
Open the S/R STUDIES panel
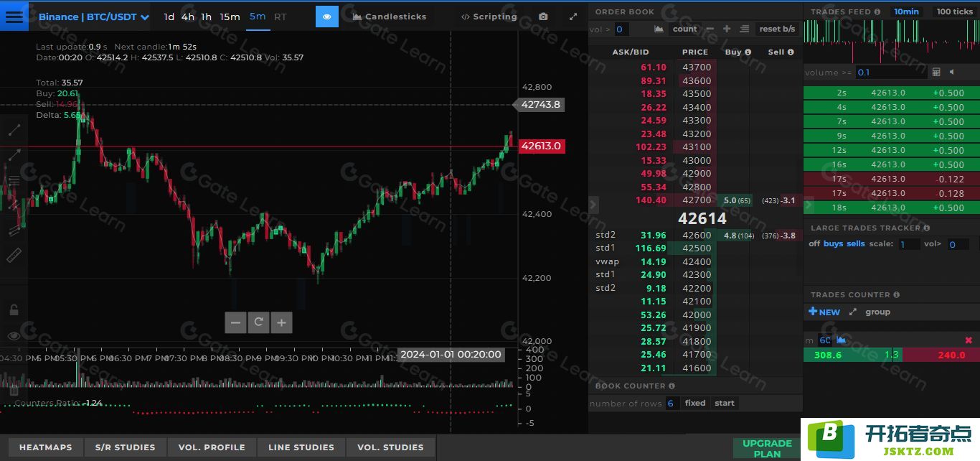click(x=126, y=447)
